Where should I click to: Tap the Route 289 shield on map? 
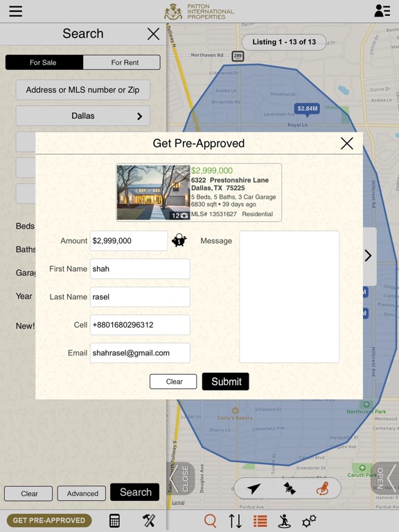238,56
